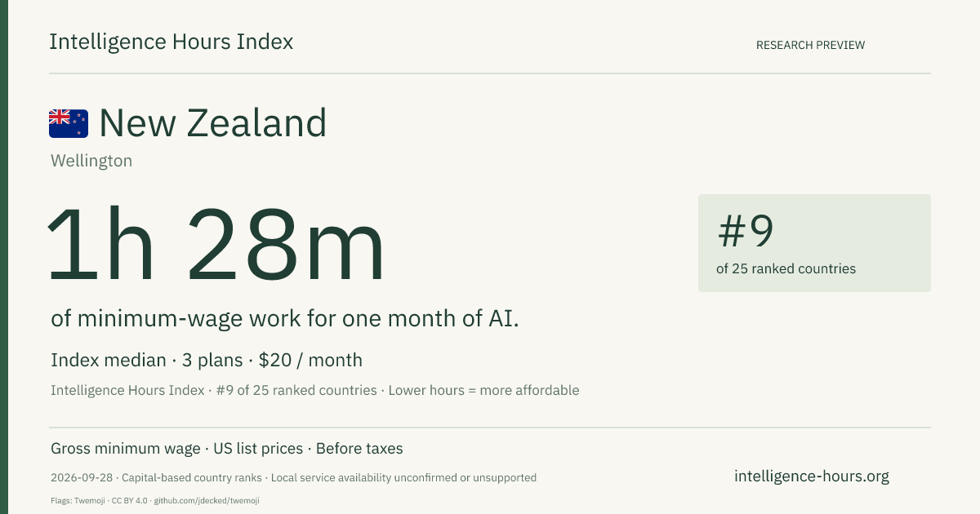Select the 'of 25 ranked countries' card text

(x=786, y=268)
